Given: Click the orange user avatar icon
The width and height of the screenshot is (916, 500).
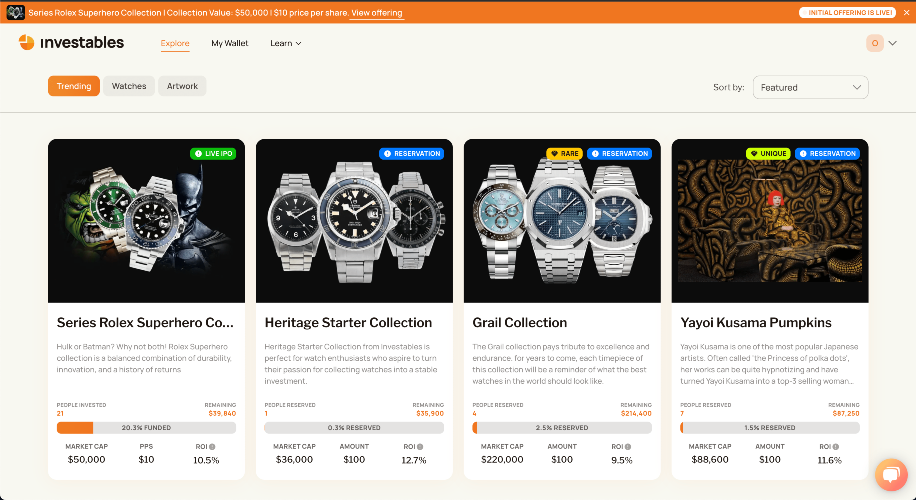Looking at the screenshot, I should 875,43.
